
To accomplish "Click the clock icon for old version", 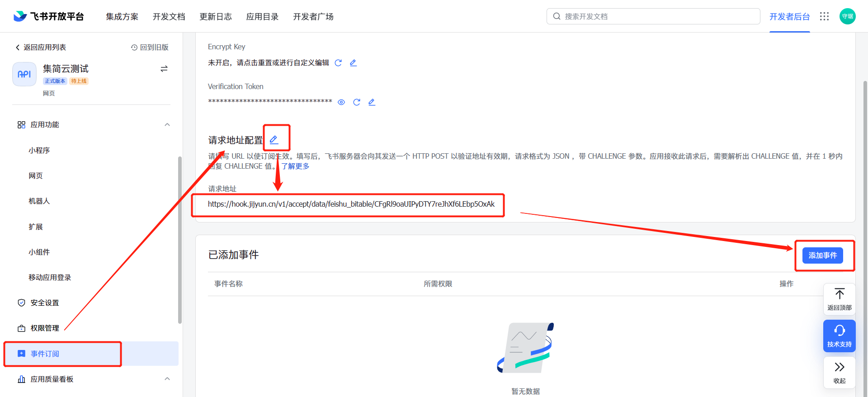I will point(134,47).
